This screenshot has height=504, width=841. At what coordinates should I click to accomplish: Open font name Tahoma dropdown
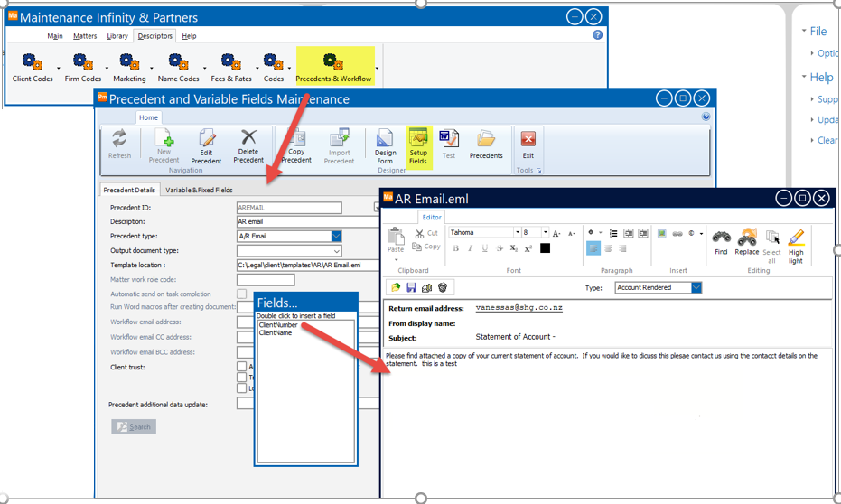(517, 232)
